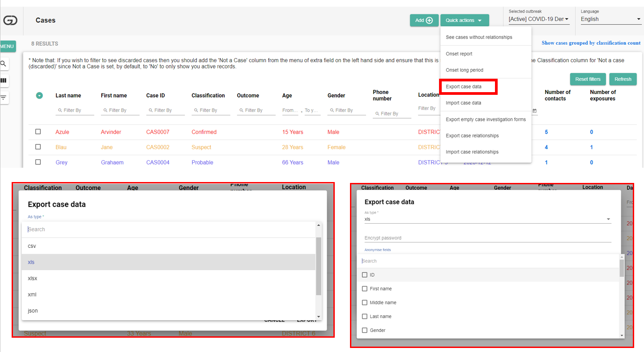Click the plus icon on Add button
644x352 pixels.
[x=429, y=20]
